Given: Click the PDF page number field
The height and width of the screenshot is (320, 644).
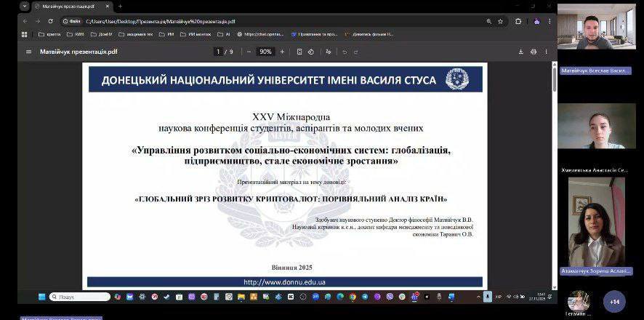Looking at the screenshot, I should point(218,52).
